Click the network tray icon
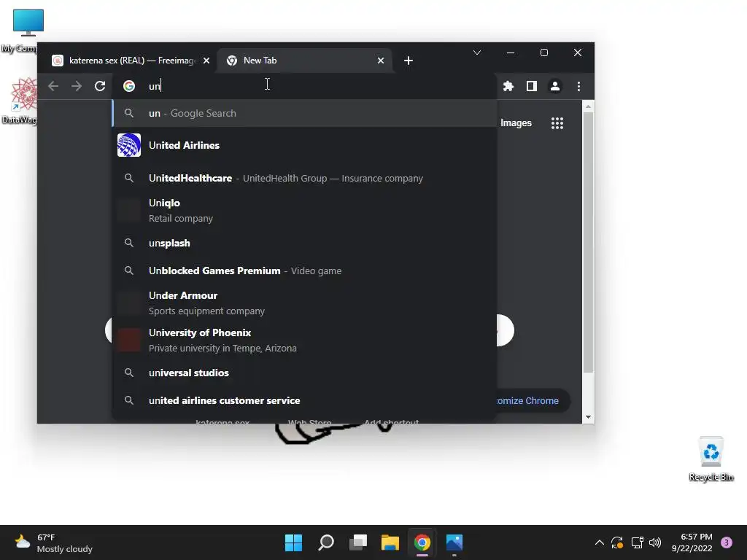747x560 pixels. [x=637, y=542]
